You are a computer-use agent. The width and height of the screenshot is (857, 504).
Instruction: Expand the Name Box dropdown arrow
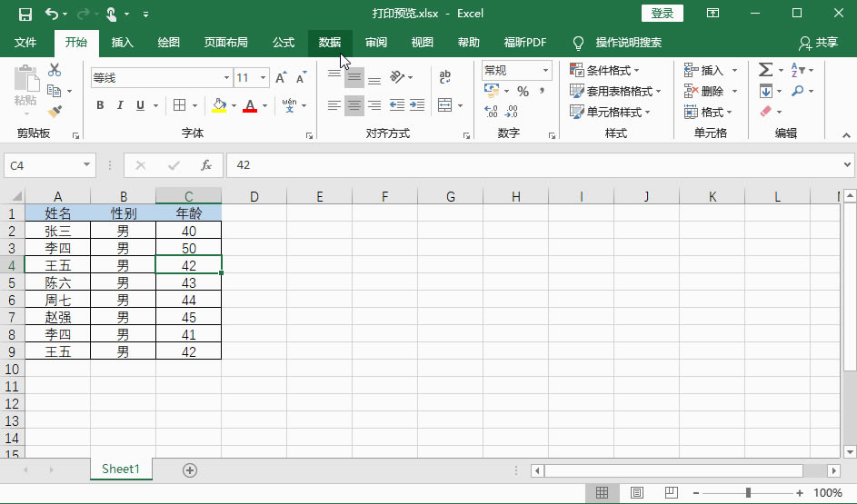[x=86, y=165]
